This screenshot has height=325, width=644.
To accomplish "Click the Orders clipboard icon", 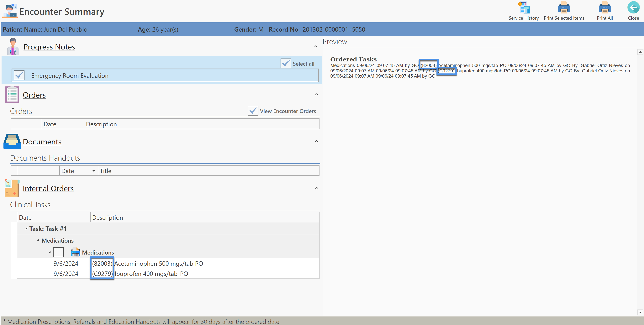I will click(12, 95).
